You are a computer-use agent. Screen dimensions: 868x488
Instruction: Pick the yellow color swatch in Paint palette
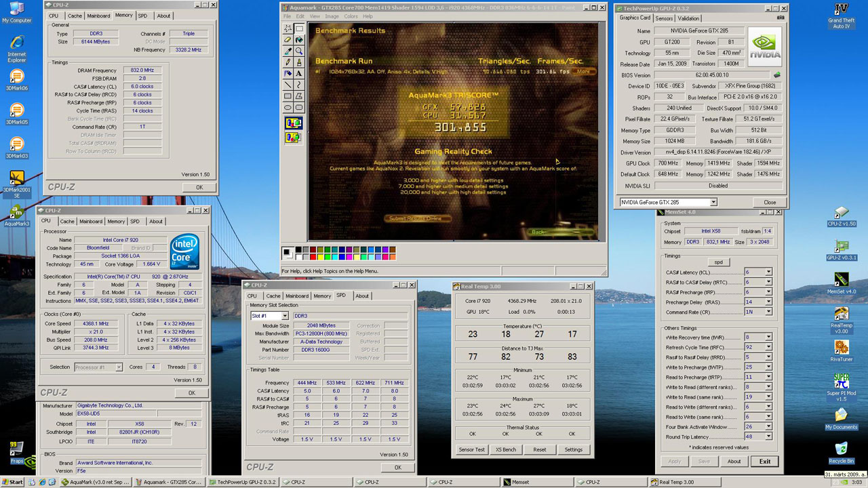(x=320, y=257)
